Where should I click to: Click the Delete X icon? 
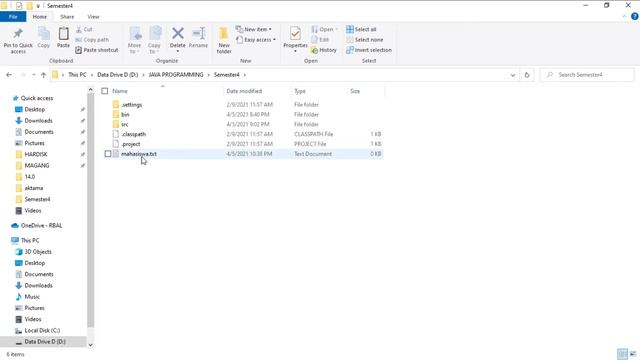[x=178, y=33]
